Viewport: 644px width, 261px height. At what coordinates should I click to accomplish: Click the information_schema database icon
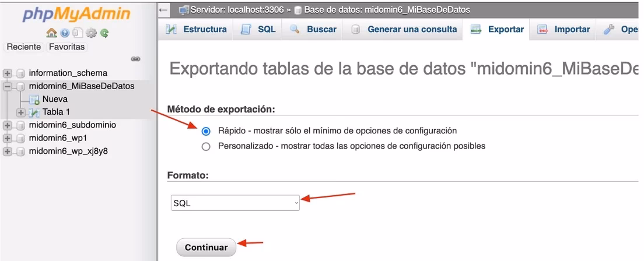pos(20,73)
